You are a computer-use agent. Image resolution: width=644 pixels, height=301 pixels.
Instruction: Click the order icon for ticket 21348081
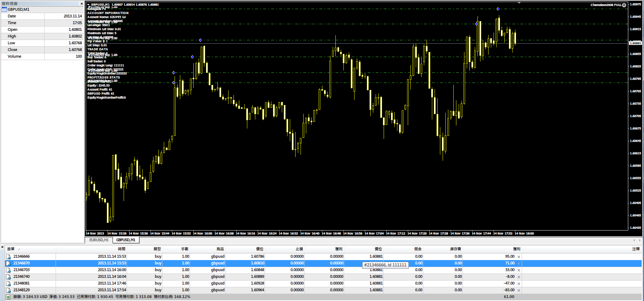(8, 284)
